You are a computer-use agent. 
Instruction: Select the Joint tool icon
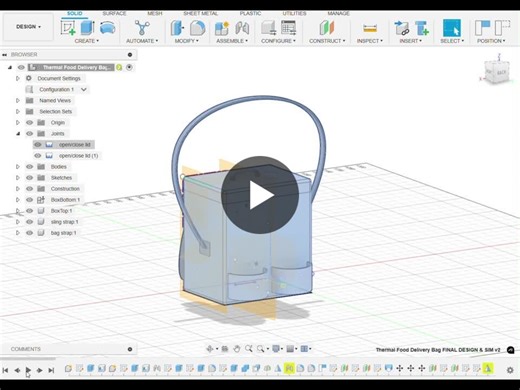[x=242, y=28]
